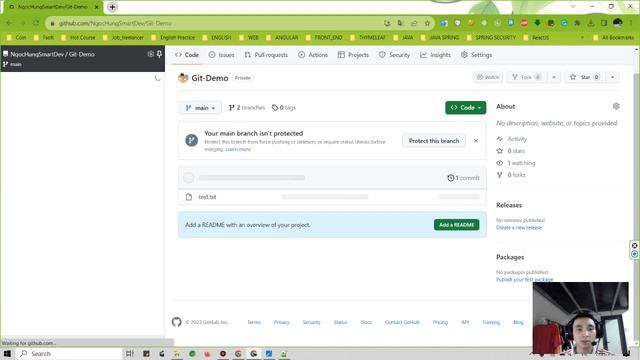Screen dimensions: 640x360
Task: Open the Status footer link
Action: 340,322
